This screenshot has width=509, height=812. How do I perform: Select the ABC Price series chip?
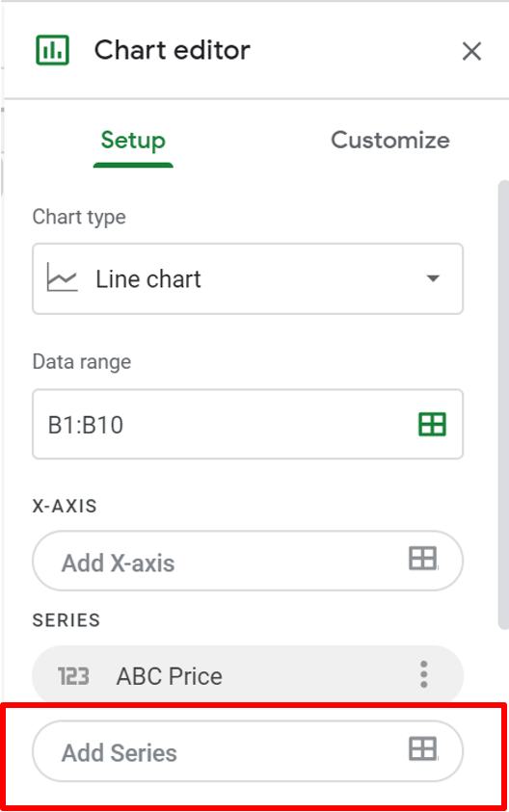coord(248,675)
